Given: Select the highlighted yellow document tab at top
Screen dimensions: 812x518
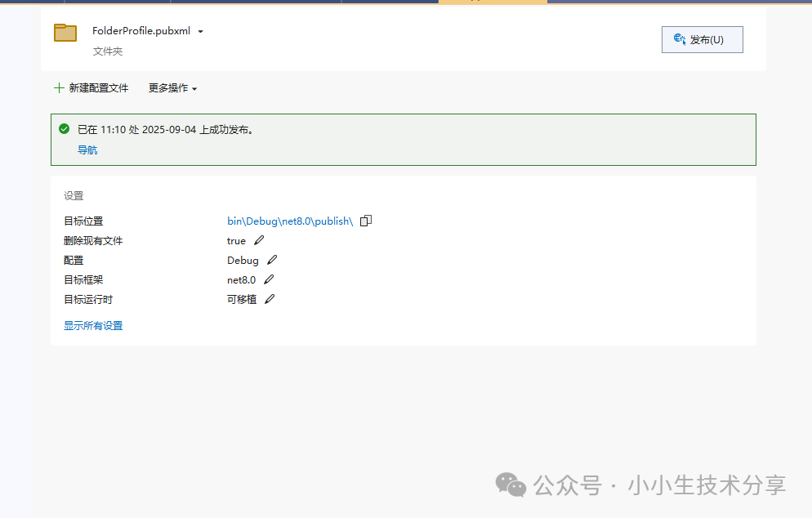Looking at the screenshot, I should tap(493, 2).
